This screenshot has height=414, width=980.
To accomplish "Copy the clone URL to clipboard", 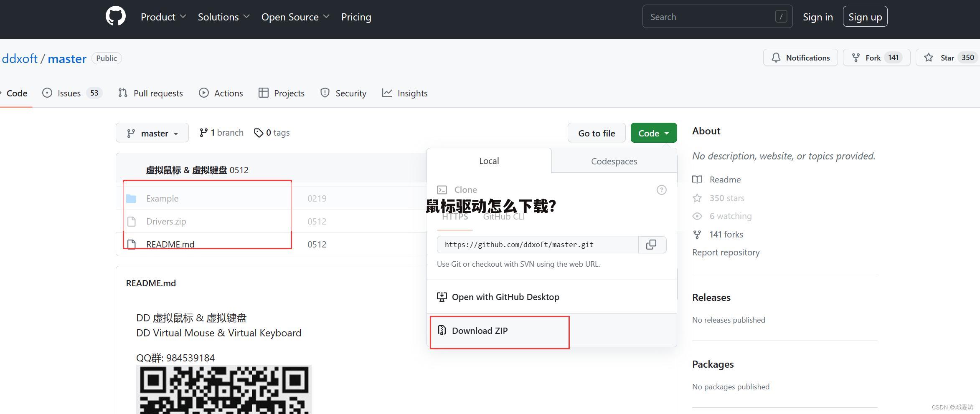I will click(651, 245).
